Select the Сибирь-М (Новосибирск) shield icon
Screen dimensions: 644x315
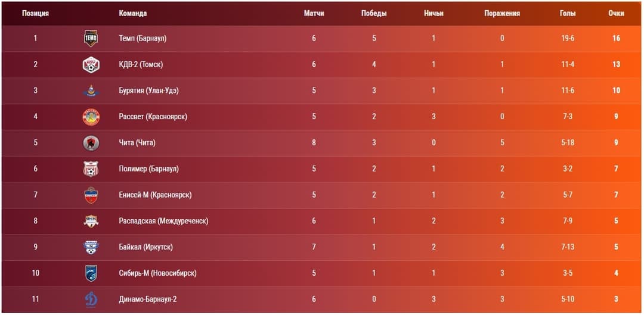(91, 273)
